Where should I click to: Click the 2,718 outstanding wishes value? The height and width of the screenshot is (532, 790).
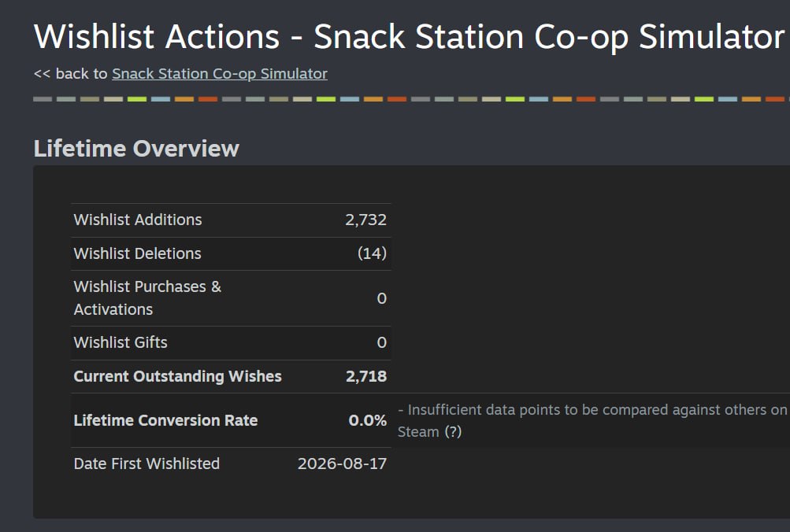[366, 376]
